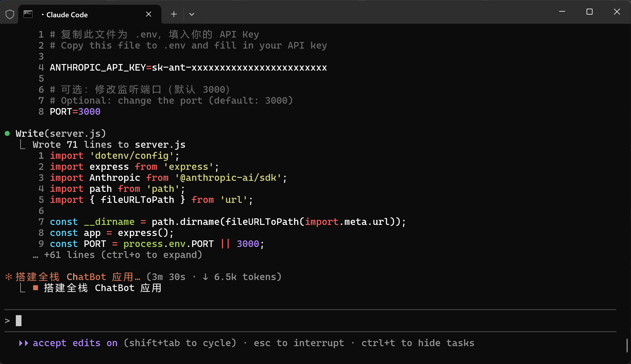
Task: Click the orange task square before 搭建全栈 ChatBot 应用
Action: [x=35, y=288]
